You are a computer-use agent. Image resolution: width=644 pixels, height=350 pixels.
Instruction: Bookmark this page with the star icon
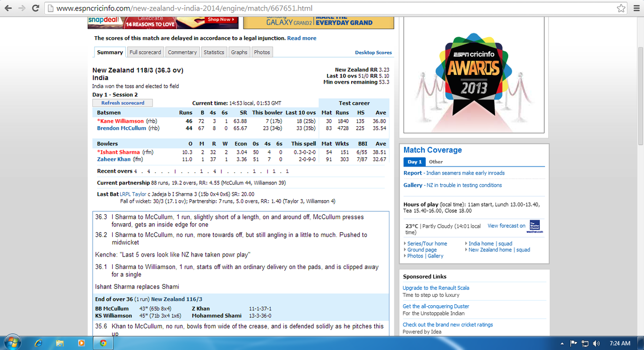621,8
